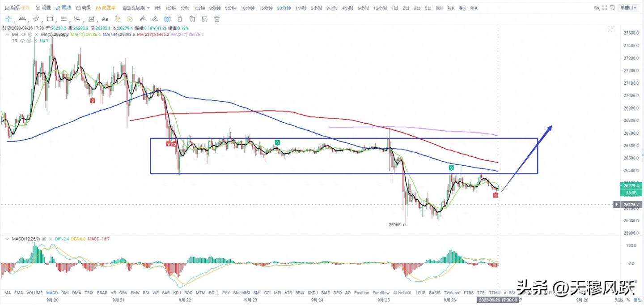Click the 0s refresh delay label
Image resolution: width=644 pixels, height=305 pixels.
[597, 8]
